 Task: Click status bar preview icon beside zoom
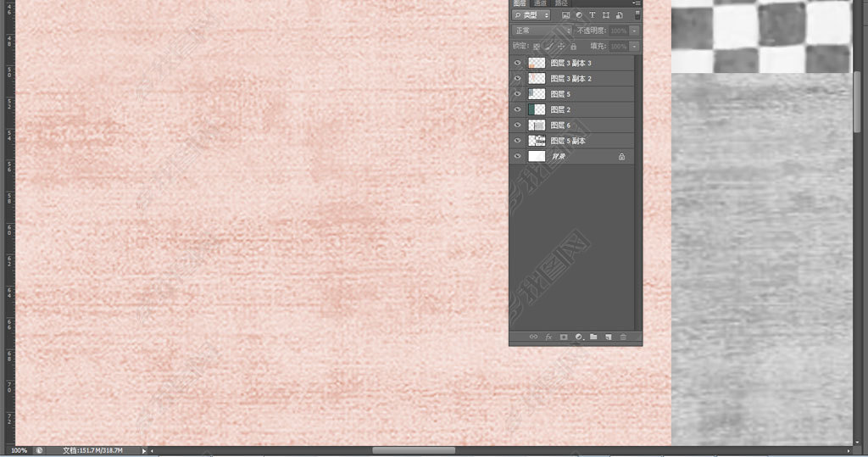pos(39,450)
